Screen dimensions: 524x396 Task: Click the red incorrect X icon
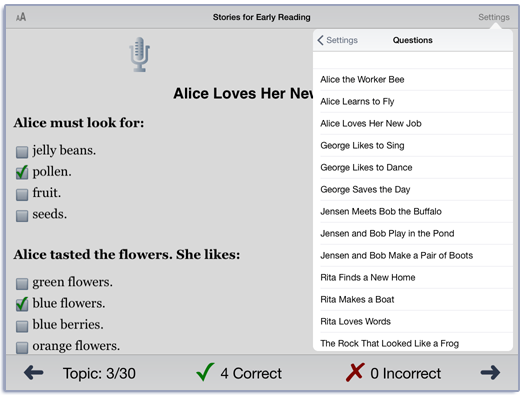[x=355, y=372]
